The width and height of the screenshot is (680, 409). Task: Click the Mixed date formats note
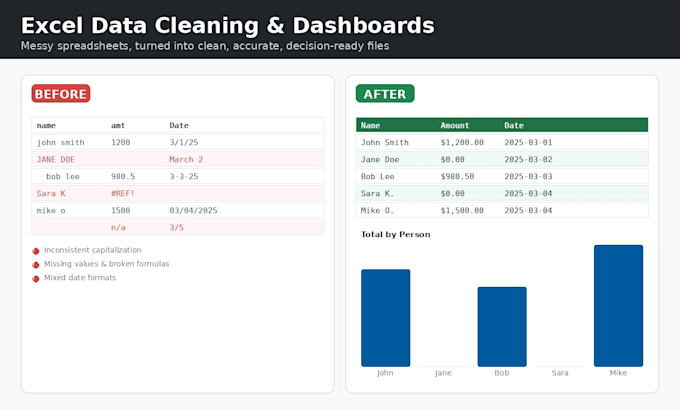click(x=80, y=278)
